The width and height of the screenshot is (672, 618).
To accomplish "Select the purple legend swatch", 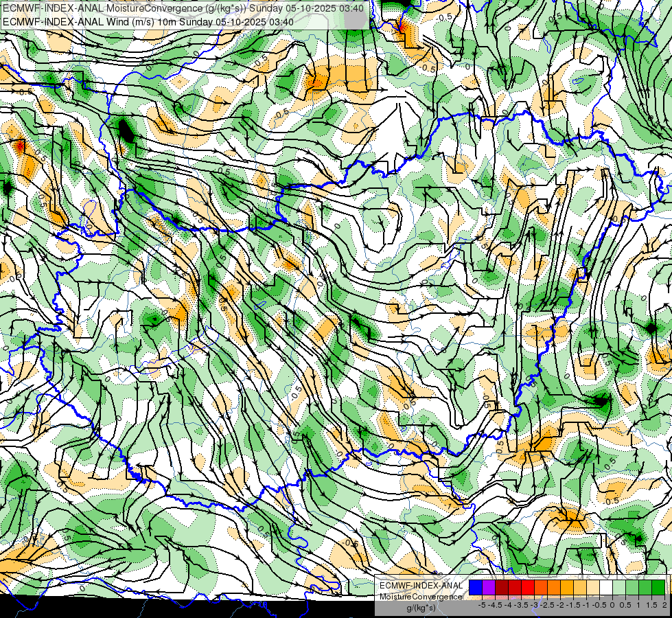I will [489, 588].
